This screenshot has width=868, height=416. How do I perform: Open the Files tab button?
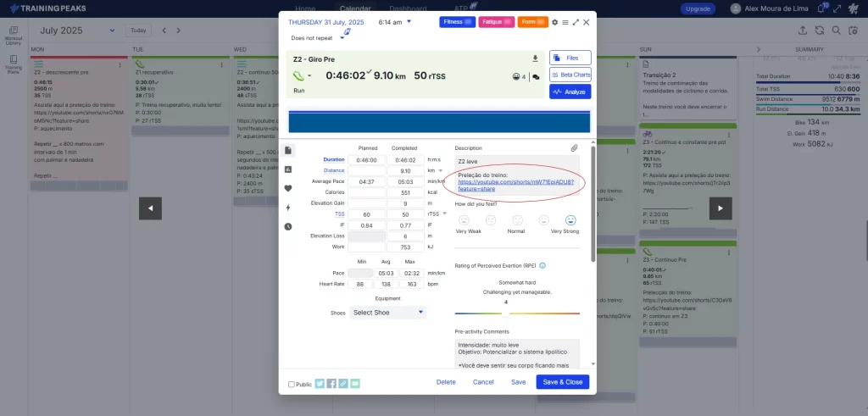[x=570, y=58]
